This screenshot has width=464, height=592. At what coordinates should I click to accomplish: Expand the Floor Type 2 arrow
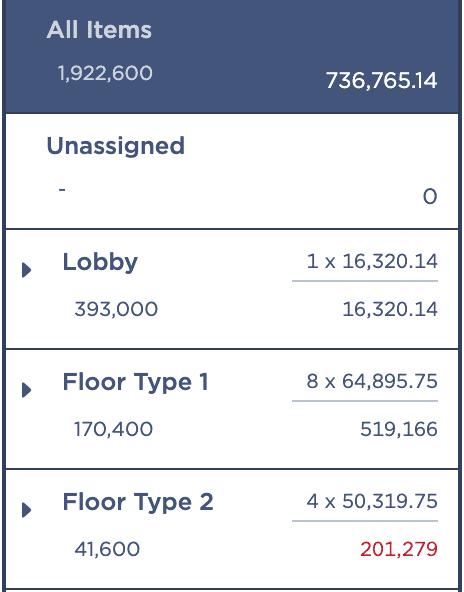coord(26,510)
